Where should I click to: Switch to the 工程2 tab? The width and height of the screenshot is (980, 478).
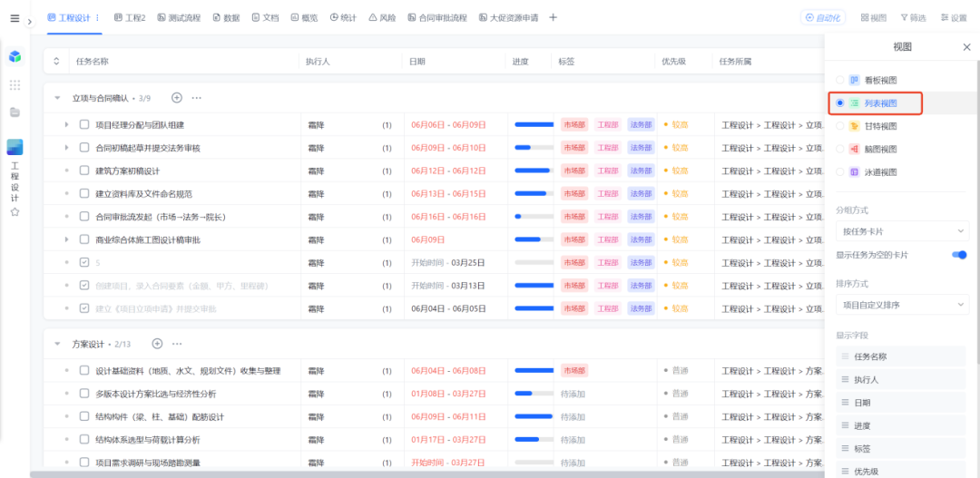pyautogui.click(x=130, y=18)
